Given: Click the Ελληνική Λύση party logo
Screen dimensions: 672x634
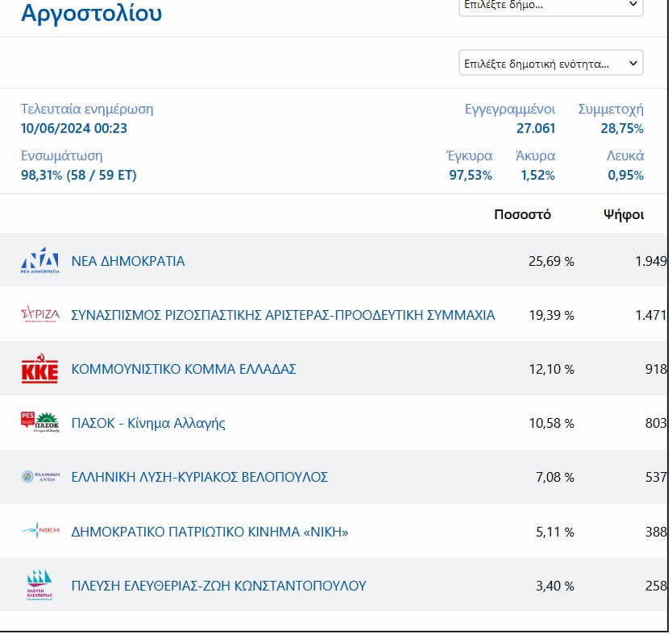Looking at the screenshot, I should pos(39,476).
